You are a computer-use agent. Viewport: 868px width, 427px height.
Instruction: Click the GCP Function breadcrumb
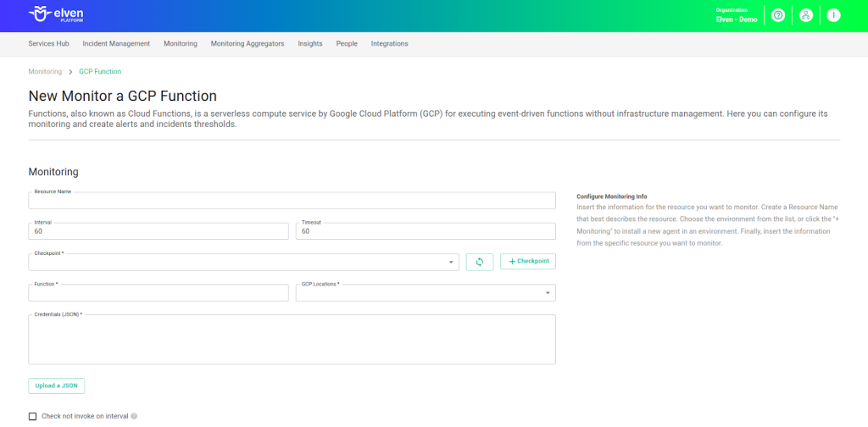(100, 72)
